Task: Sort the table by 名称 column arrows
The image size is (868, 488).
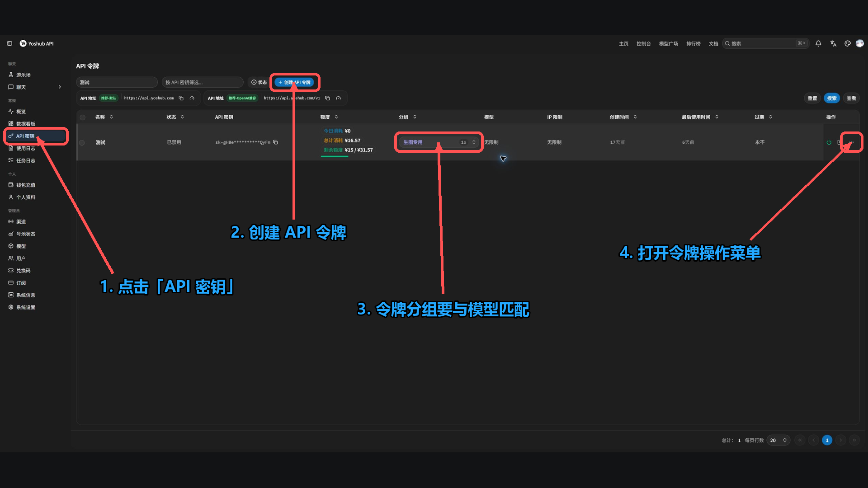Action: click(111, 117)
